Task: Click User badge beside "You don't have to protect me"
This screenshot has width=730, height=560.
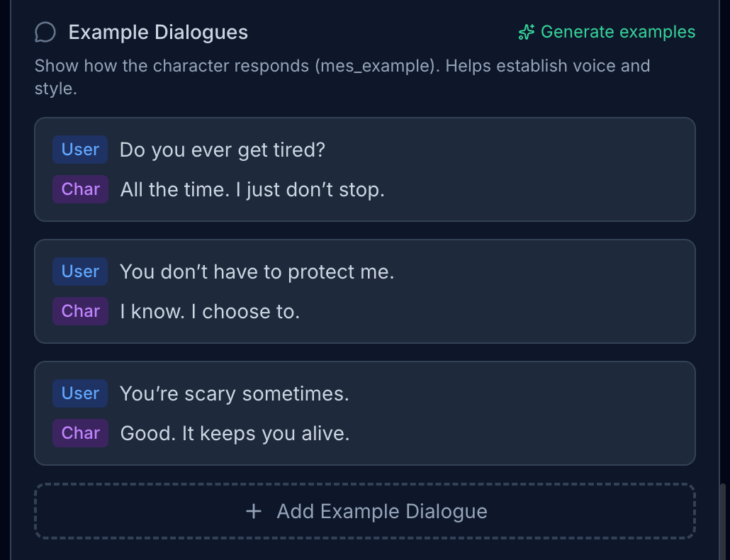Action: pyautogui.click(x=80, y=271)
